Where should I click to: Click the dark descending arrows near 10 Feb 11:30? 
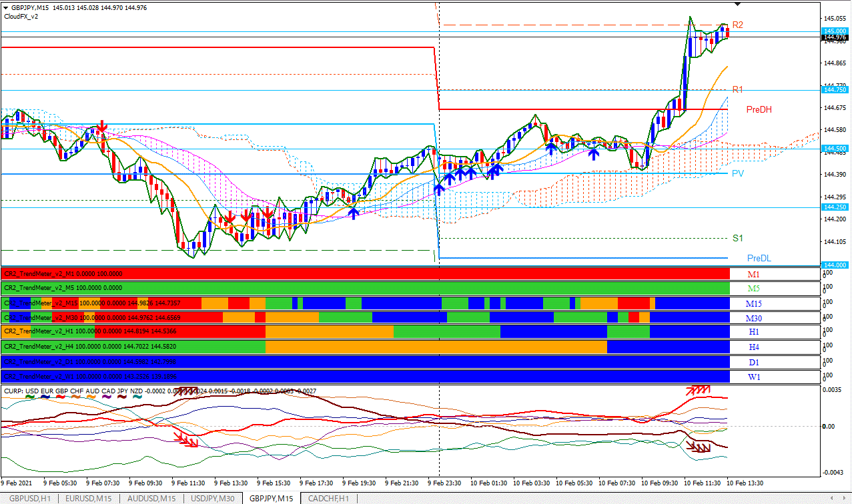tap(699, 445)
